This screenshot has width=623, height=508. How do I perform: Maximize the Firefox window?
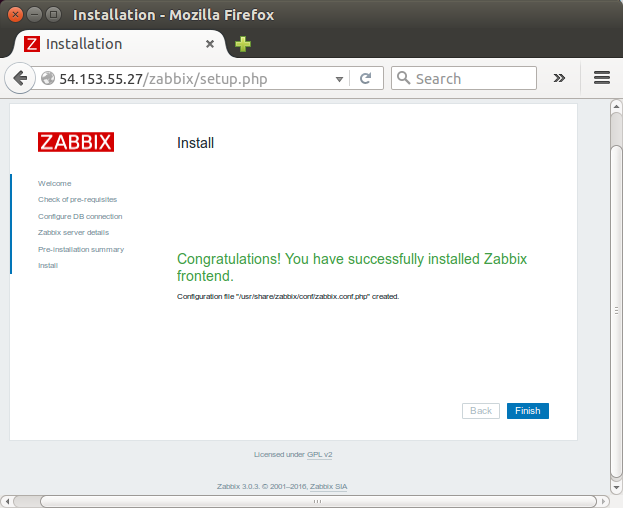click(x=54, y=15)
